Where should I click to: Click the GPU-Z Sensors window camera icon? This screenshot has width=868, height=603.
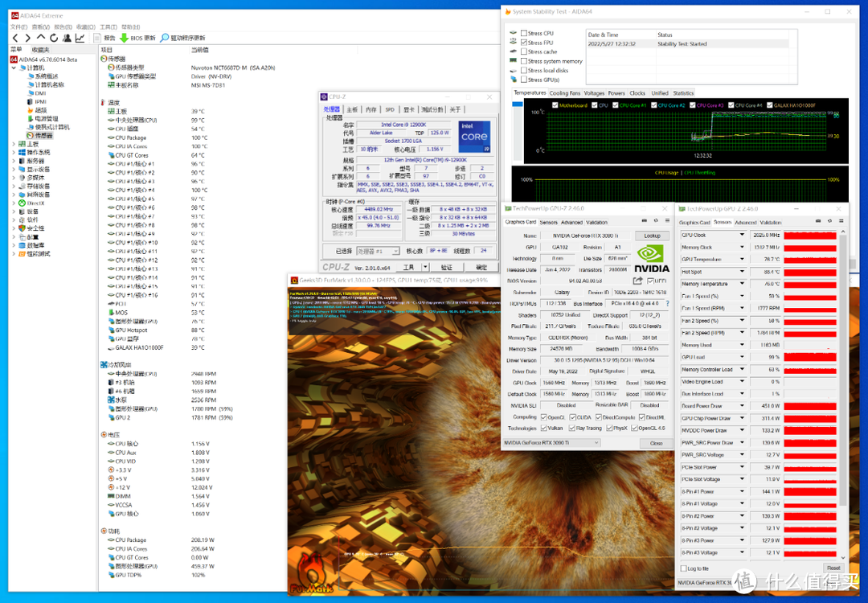818,221
